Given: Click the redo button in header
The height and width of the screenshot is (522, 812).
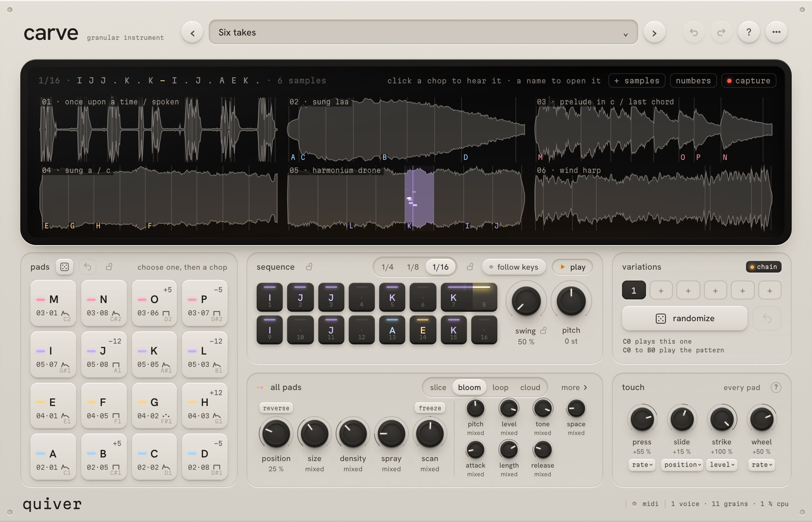Looking at the screenshot, I should point(721,32).
